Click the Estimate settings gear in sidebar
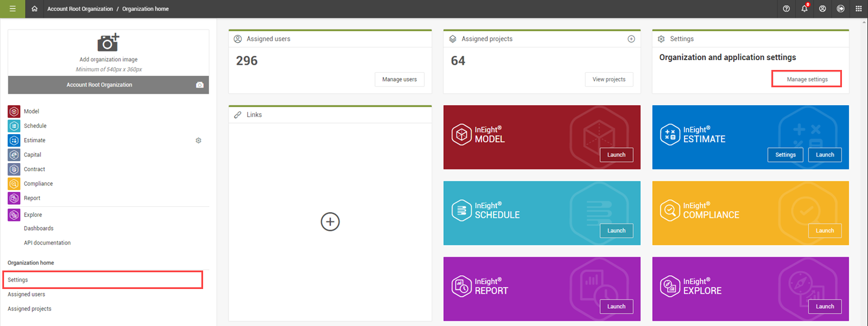Image resolution: width=868 pixels, height=326 pixels. (198, 140)
